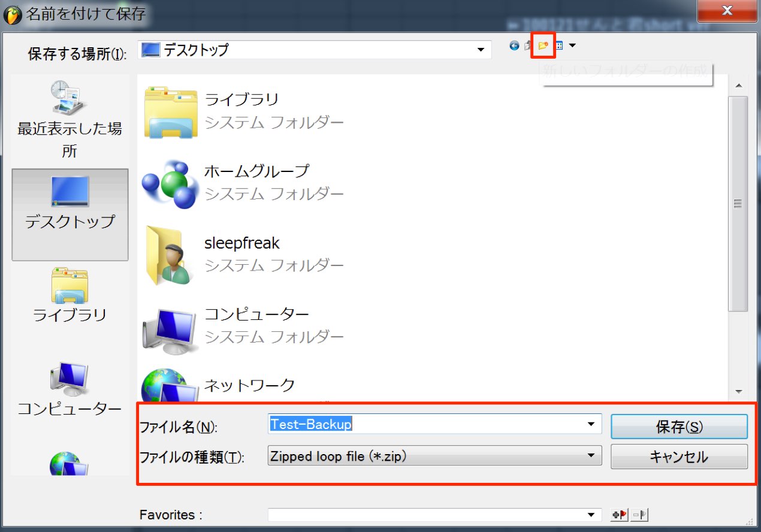Click the 保存(S) save button
Viewport: 761px width, 532px height.
pos(679,427)
